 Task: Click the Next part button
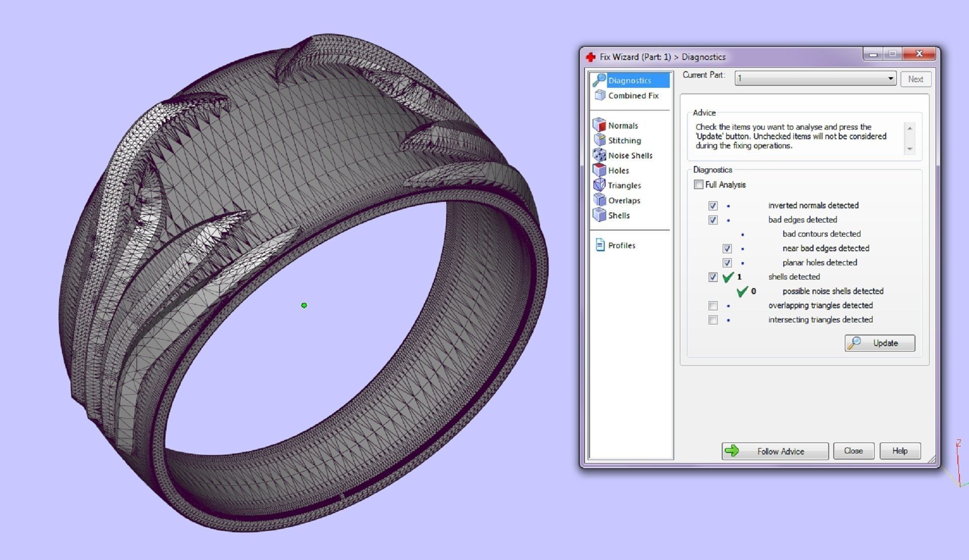[916, 79]
